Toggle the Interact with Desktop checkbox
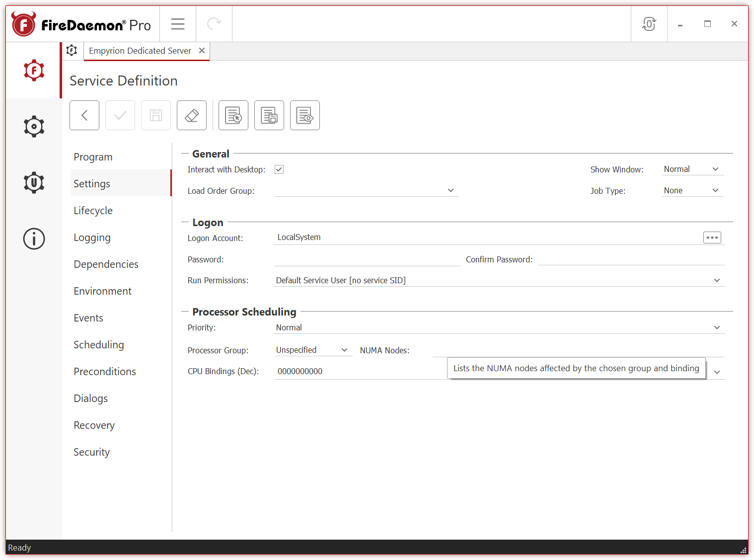The width and height of the screenshot is (754, 560). pos(279,169)
